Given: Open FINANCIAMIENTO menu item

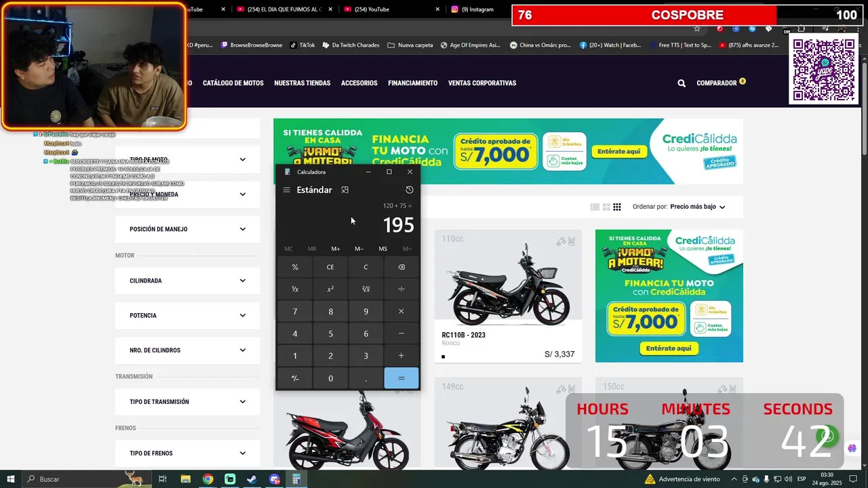Looking at the screenshot, I should (413, 83).
